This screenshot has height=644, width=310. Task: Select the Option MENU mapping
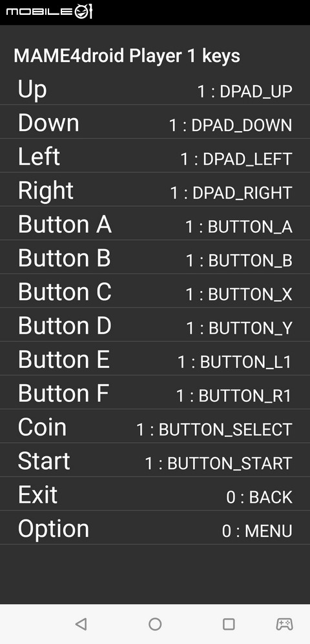[155, 528]
